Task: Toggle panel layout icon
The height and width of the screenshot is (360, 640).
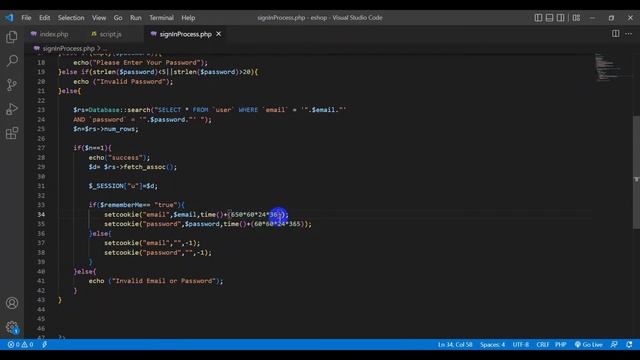Action: 549,18
